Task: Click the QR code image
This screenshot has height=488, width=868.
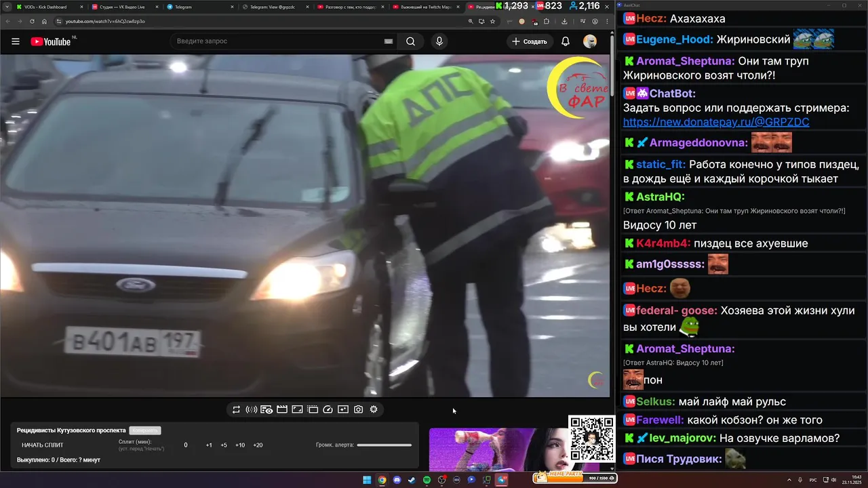Action: (x=592, y=439)
